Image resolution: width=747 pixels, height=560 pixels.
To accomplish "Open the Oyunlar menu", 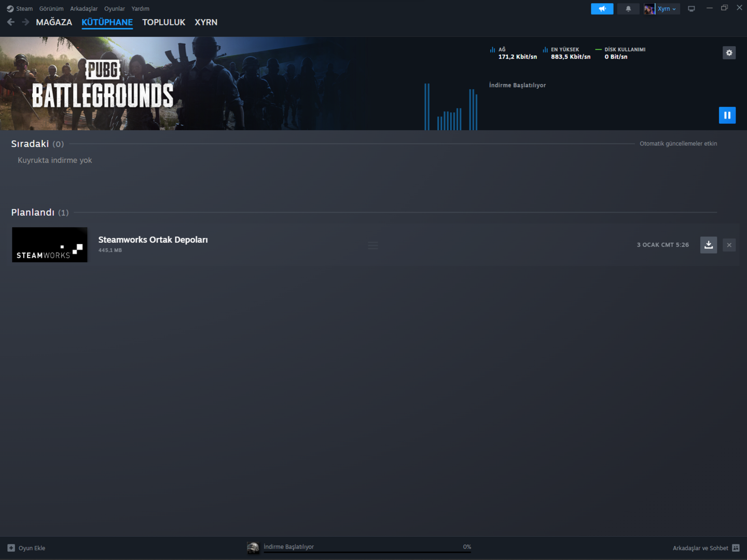I will pos(115,9).
